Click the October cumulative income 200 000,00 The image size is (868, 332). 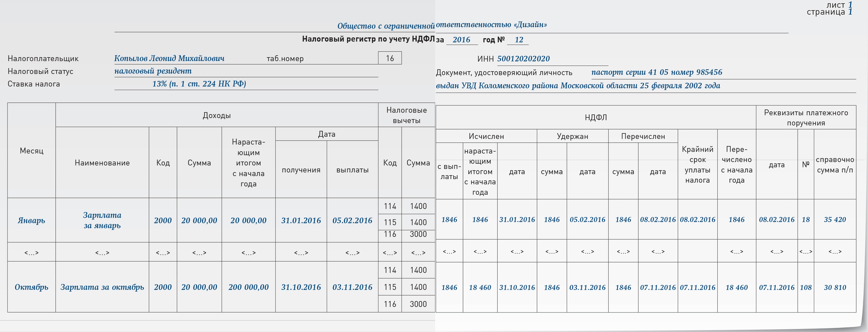(x=248, y=287)
